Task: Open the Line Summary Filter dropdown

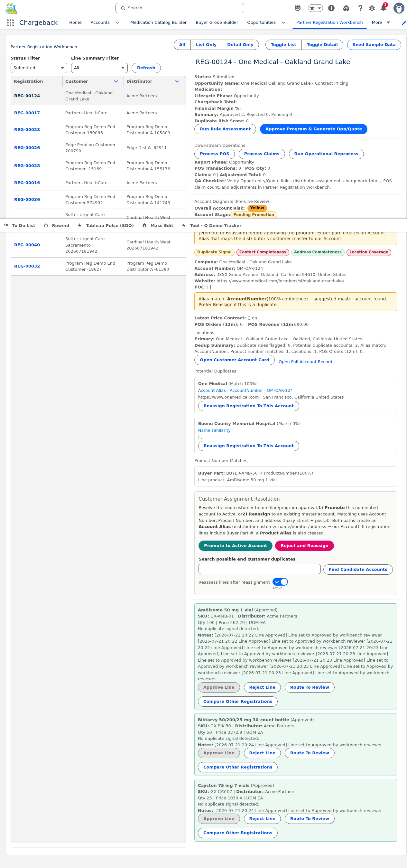Action: (x=99, y=68)
